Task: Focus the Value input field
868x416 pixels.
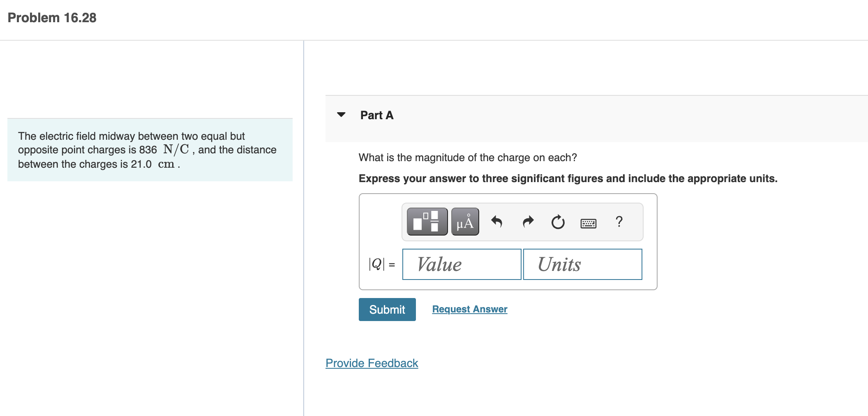Action: [x=462, y=264]
